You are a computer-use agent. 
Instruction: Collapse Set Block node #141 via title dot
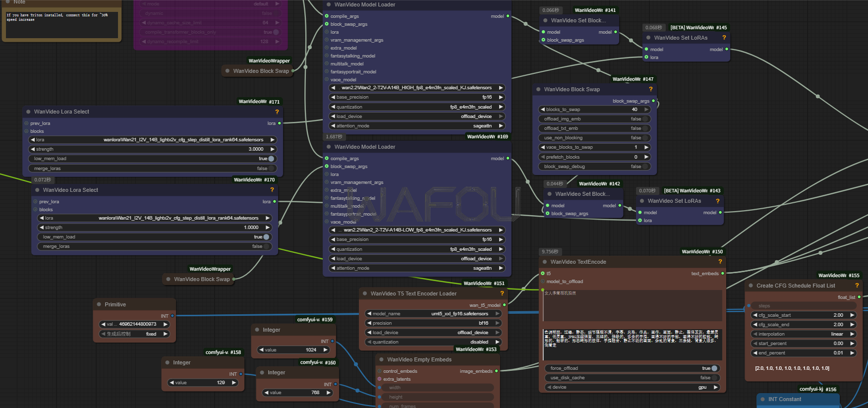[545, 20]
